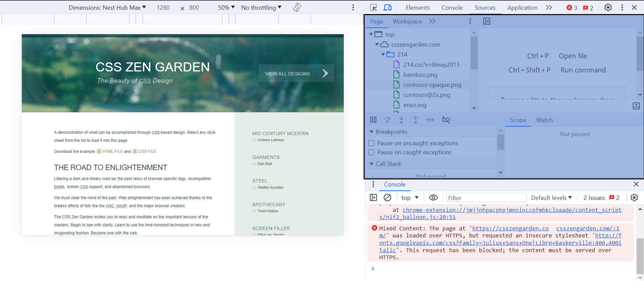
Task: Collapse the csszengarden.com domain node
Action: pyautogui.click(x=377, y=44)
